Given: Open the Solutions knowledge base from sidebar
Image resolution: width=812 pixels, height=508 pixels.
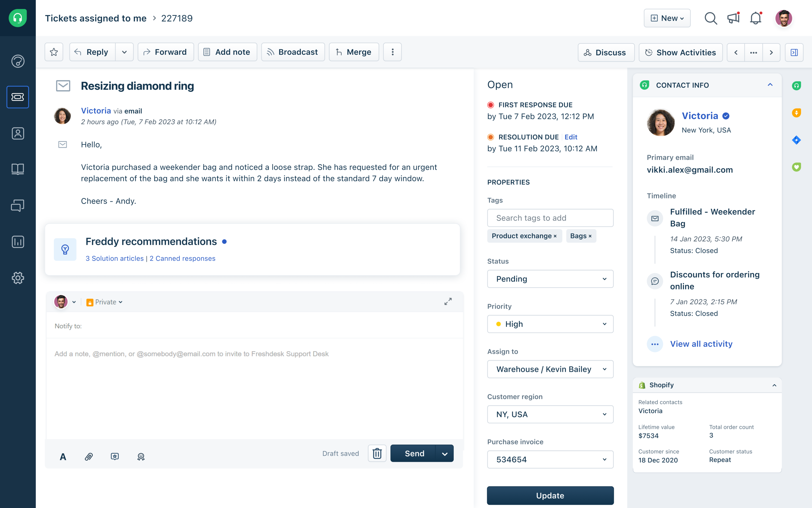Looking at the screenshot, I should [17, 169].
